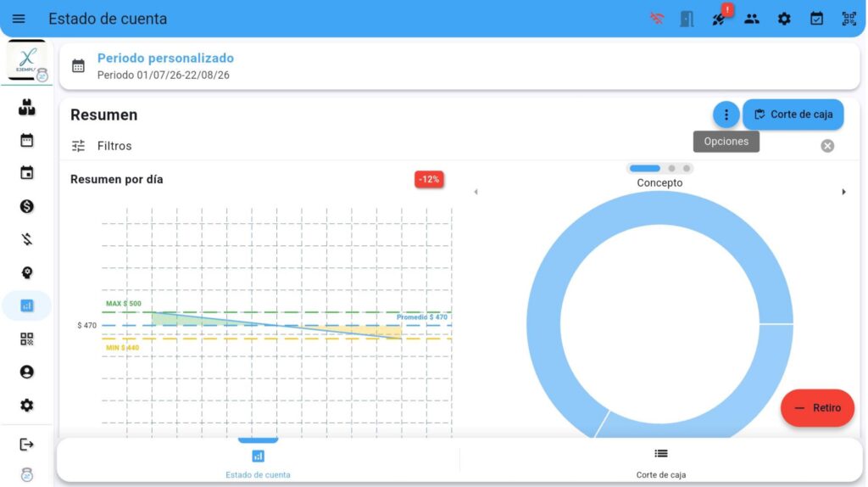This screenshot has width=868, height=487.
Task: Click the offline wifi status icon
Action: point(657,19)
